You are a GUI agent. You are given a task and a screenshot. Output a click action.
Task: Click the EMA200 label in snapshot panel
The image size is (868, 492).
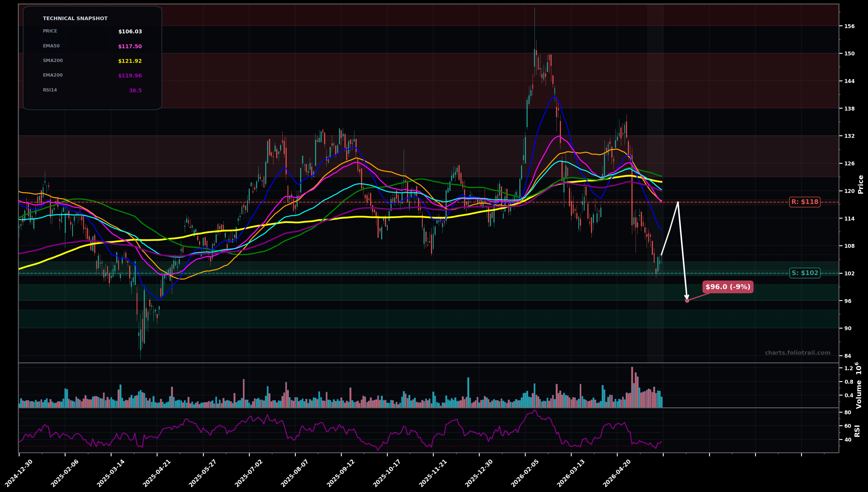click(x=53, y=75)
